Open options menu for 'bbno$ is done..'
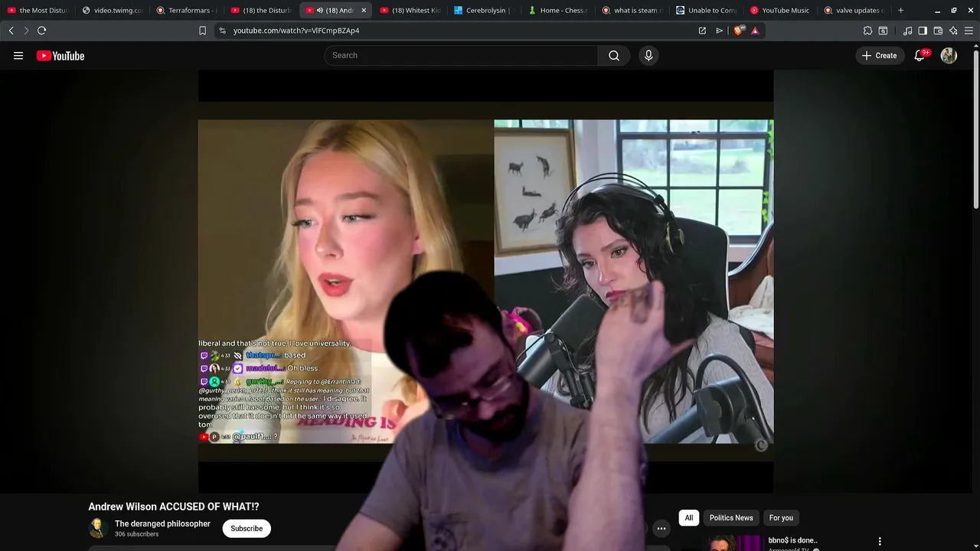Viewport: 980px width, 551px height. click(x=880, y=541)
